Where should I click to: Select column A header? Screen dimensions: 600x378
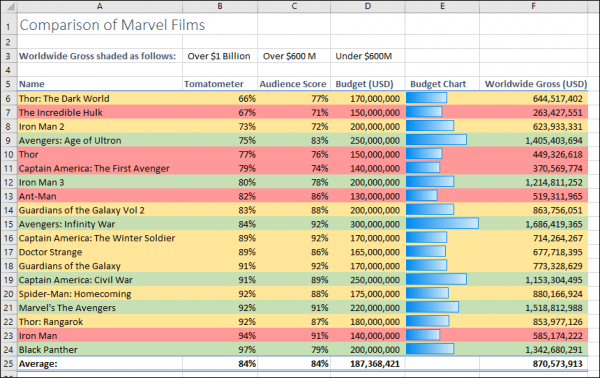point(99,6)
